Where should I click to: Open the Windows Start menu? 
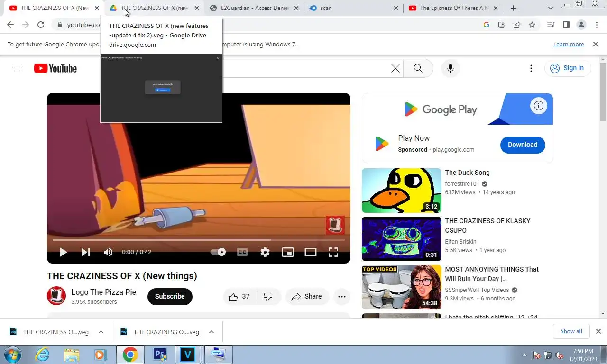point(12,355)
